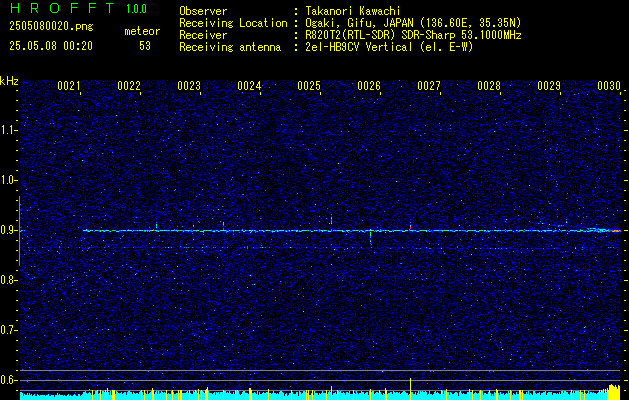
Task: Click the location Ogaki, Gifu, JAPAN text
Action: click(x=412, y=23)
